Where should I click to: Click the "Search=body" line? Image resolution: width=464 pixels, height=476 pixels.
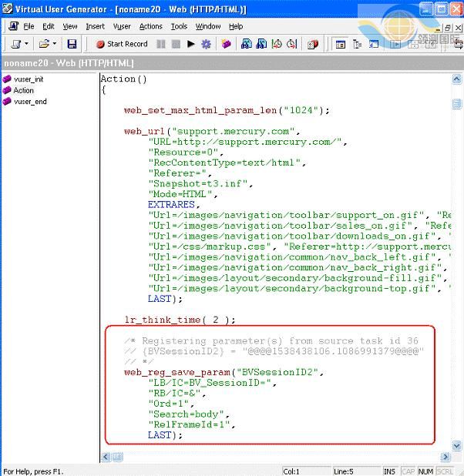click(189, 414)
